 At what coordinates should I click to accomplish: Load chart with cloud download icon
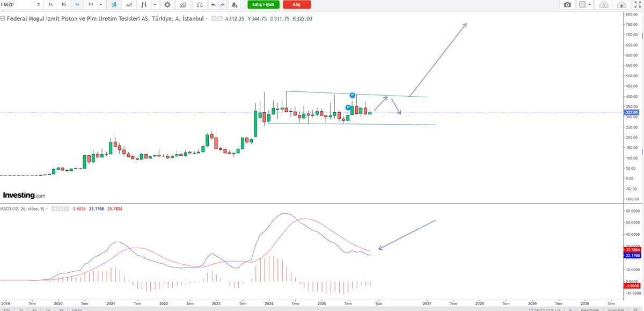point(604,5)
